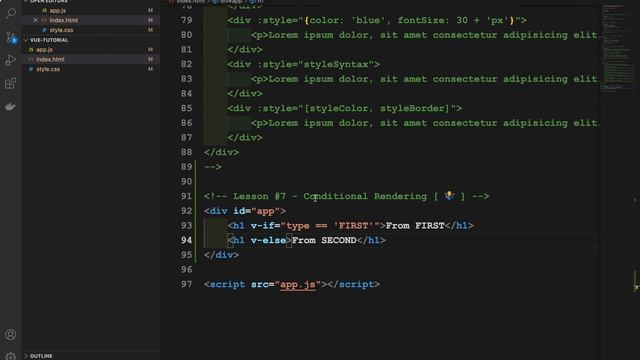This screenshot has height=360, width=640.
Task: Expand the Outline section
Action: click(x=41, y=356)
